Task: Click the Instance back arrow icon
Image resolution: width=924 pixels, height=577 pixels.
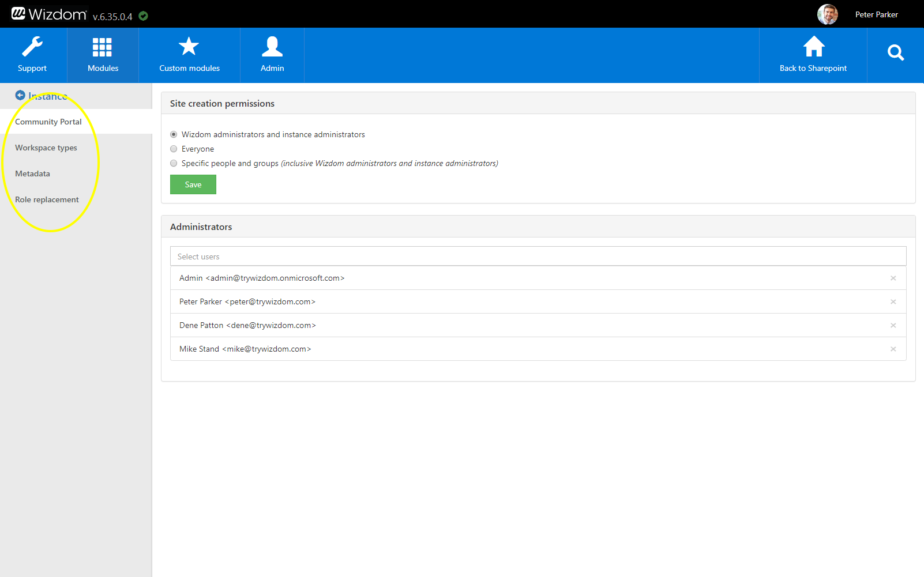Action: tap(20, 95)
